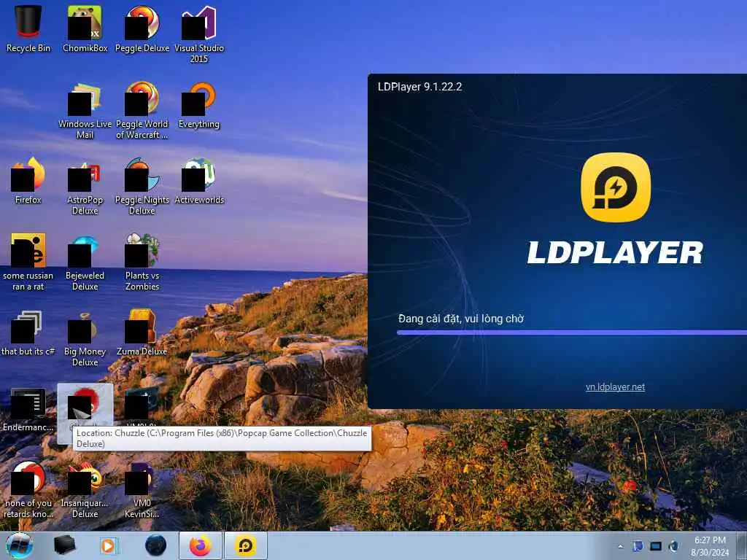Click the 'Đang cài đặt, vui lòng chờ' status text
This screenshot has height=560, width=747.
(461, 319)
